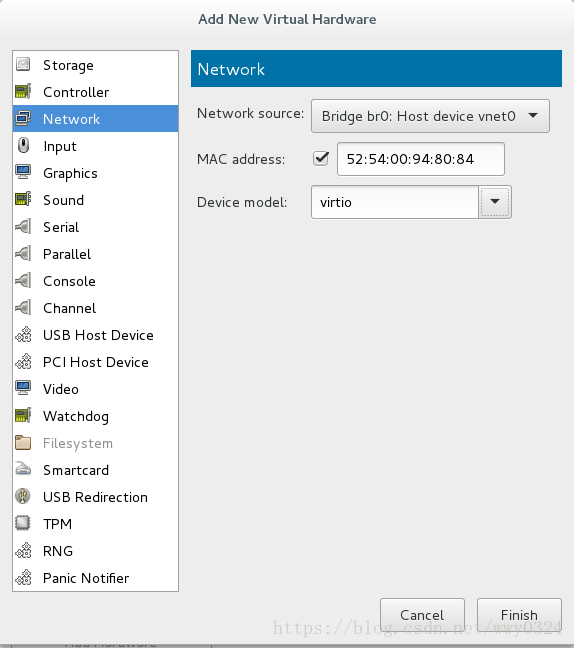Viewport: 574px width, 648px height.
Task: Choose Graphics from the list
Action: tap(95, 173)
